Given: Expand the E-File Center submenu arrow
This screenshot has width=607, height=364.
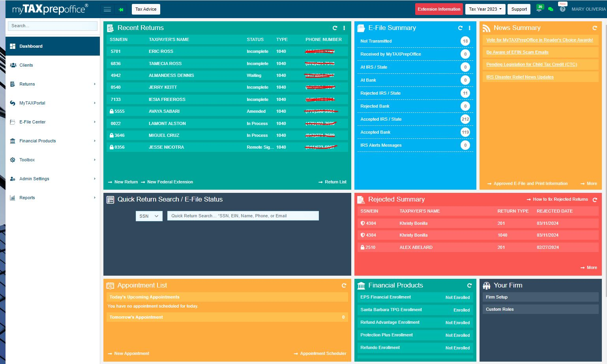Looking at the screenshot, I should coord(95,122).
